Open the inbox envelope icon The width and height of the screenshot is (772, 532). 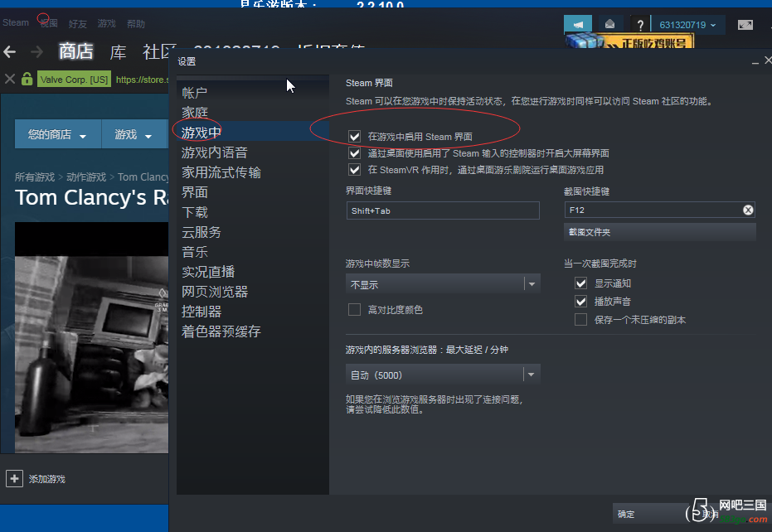coord(609,25)
